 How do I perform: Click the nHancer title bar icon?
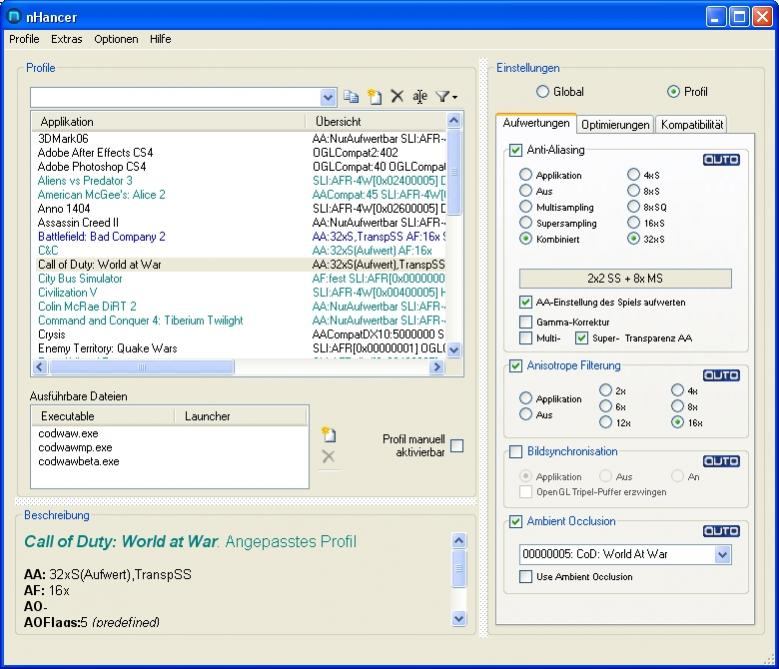pos(14,17)
